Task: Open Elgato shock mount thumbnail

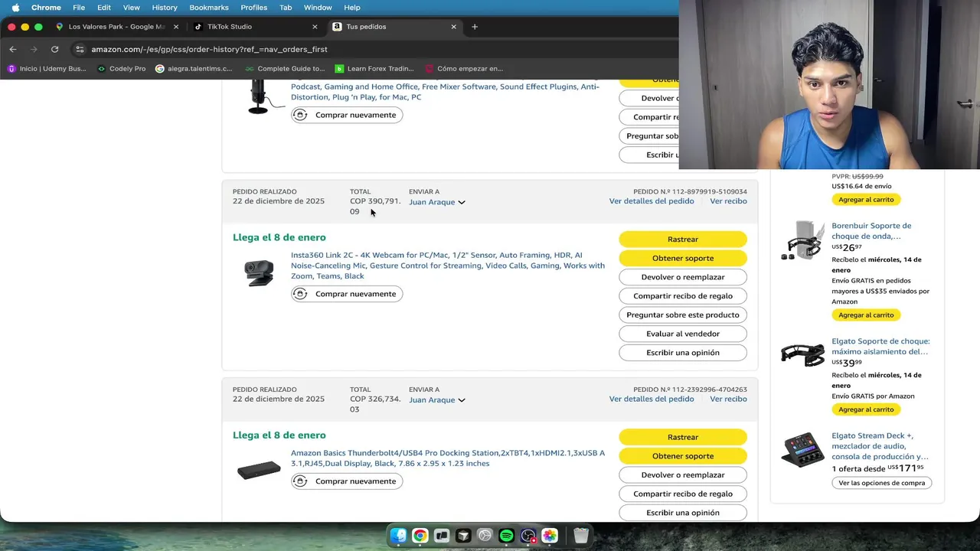Action: tap(802, 356)
